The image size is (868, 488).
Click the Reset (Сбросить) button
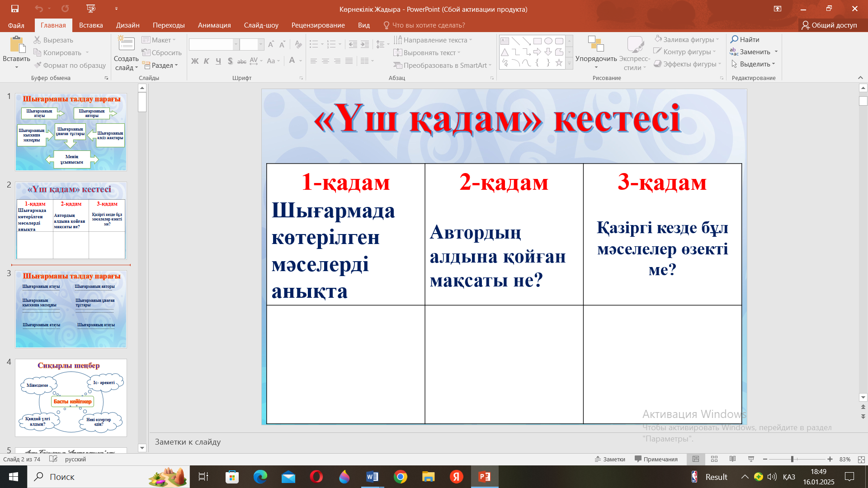(x=162, y=53)
